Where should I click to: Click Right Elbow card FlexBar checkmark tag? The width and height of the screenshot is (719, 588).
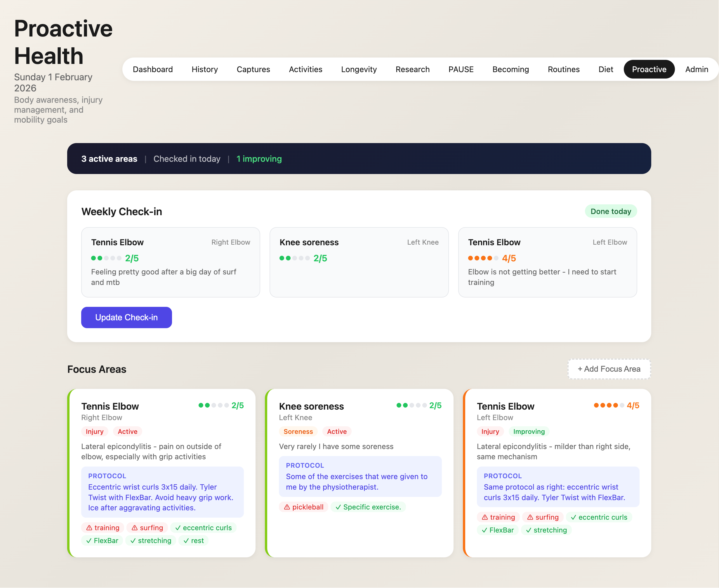[x=102, y=541]
